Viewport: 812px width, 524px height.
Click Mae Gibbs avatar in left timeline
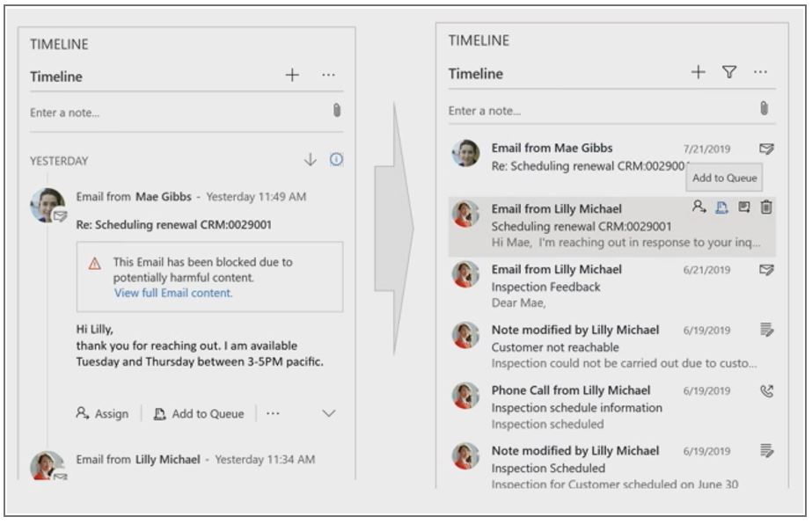[x=48, y=205]
